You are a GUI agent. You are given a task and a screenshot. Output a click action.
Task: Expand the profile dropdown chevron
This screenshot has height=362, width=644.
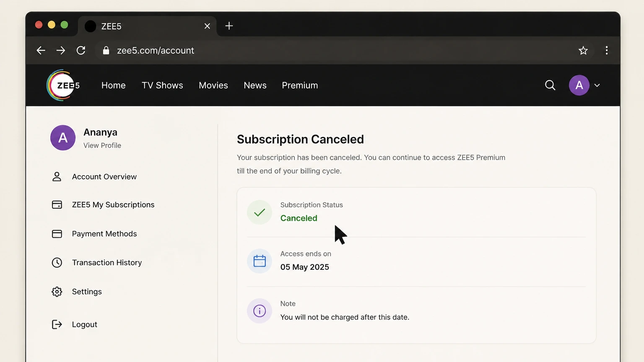[597, 85]
